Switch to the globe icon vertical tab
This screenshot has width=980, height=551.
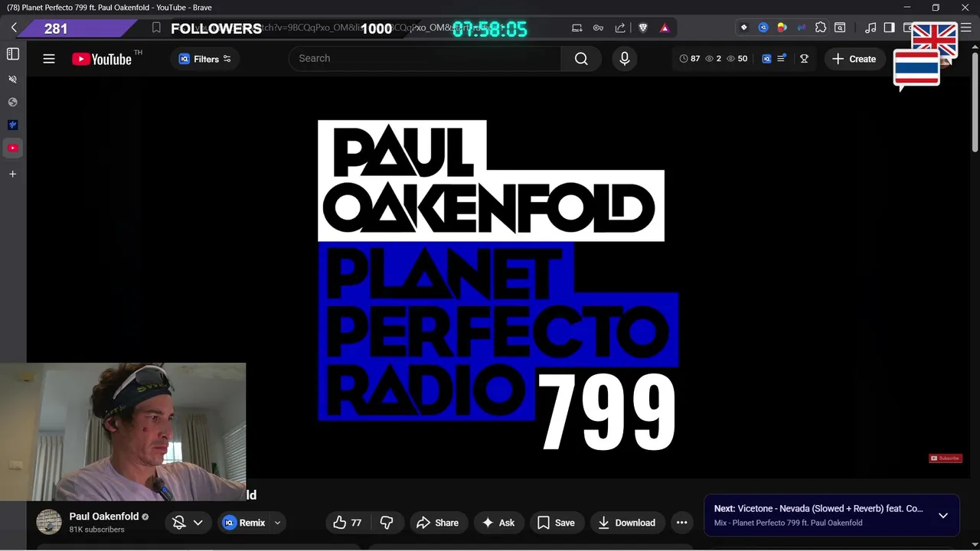[x=12, y=102]
